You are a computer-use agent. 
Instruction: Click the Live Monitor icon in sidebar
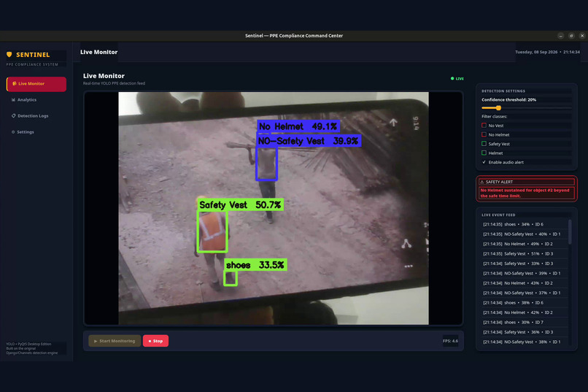tap(15, 84)
